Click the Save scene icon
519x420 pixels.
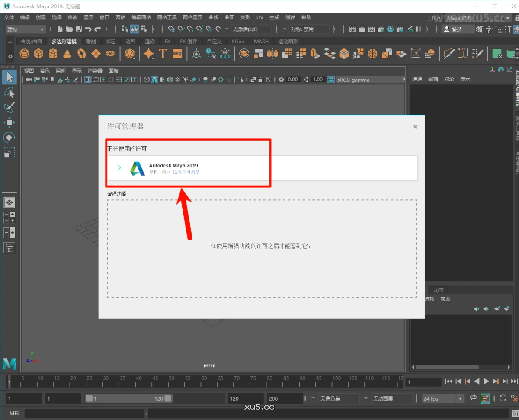click(x=79, y=29)
